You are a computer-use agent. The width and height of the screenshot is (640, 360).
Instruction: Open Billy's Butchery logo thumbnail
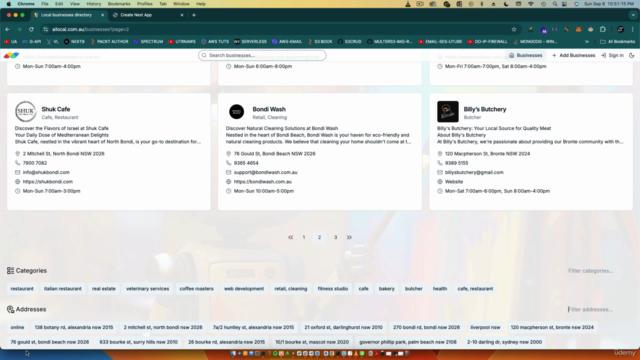pos(447,111)
